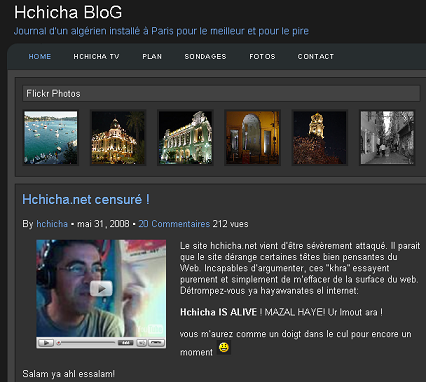The width and height of the screenshot is (426, 382).
Task: Open the PLAN menu item
Action: coord(152,57)
